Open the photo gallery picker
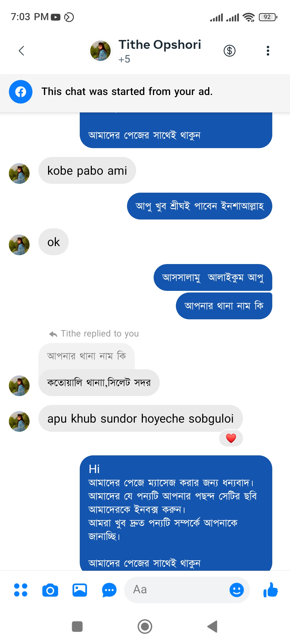 click(80, 590)
